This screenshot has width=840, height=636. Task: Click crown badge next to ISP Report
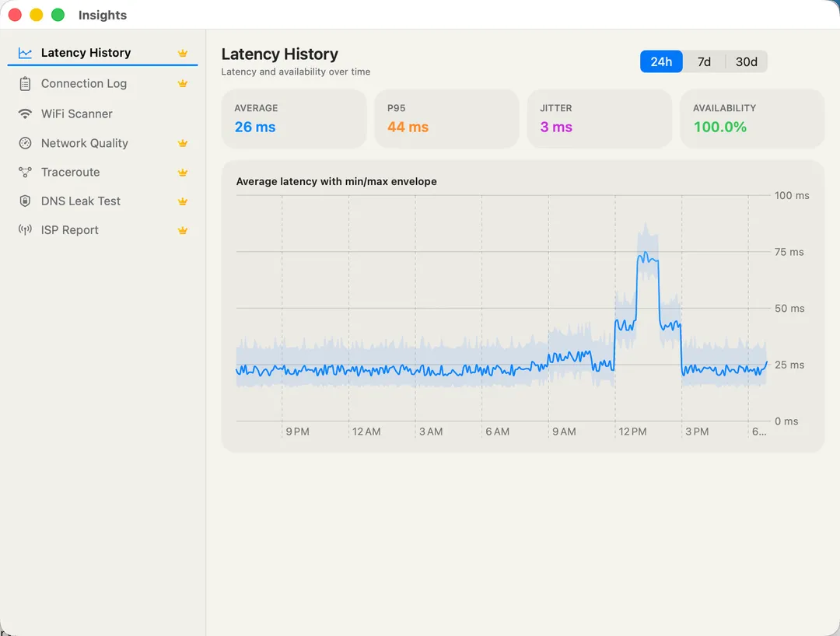tap(183, 230)
